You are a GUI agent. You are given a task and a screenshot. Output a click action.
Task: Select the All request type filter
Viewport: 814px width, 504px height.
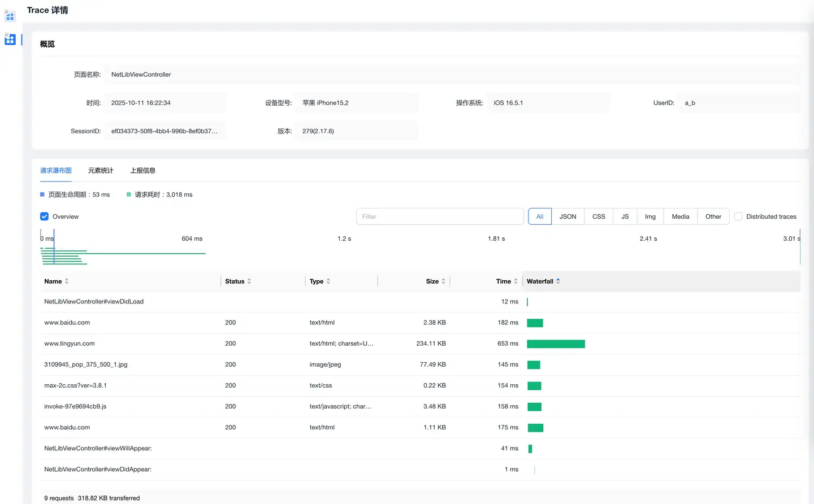[540, 216]
